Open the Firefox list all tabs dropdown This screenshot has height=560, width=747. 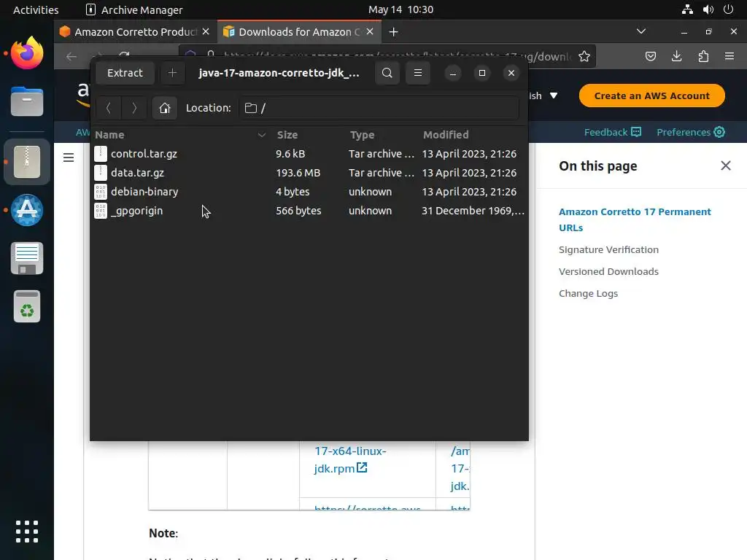click(641, 31)
